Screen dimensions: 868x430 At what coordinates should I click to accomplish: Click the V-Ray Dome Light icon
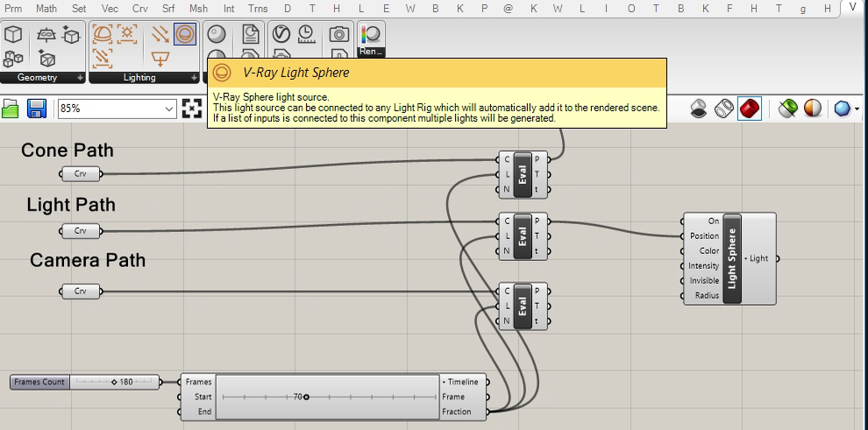[102, 34]
